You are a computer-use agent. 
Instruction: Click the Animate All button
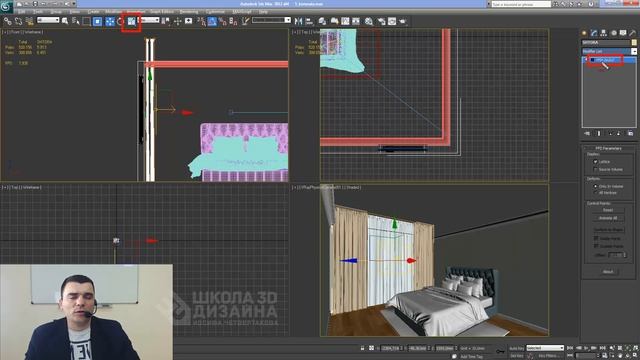pos(608,218)
